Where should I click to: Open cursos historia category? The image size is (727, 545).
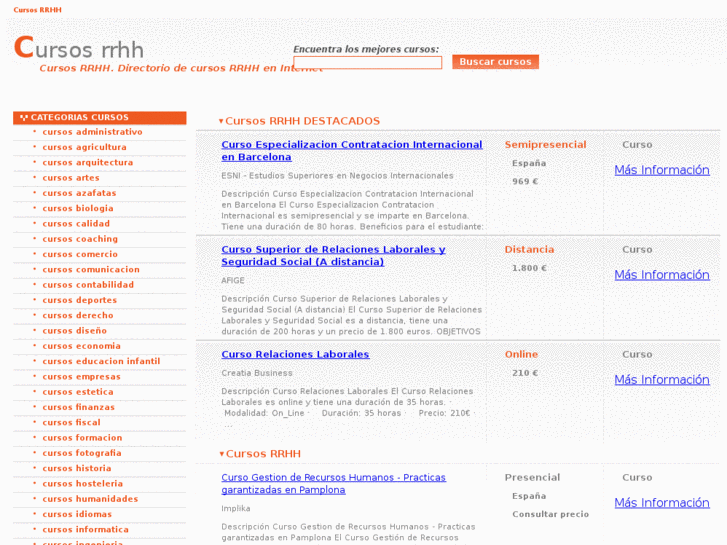click(x=77, y=469)
